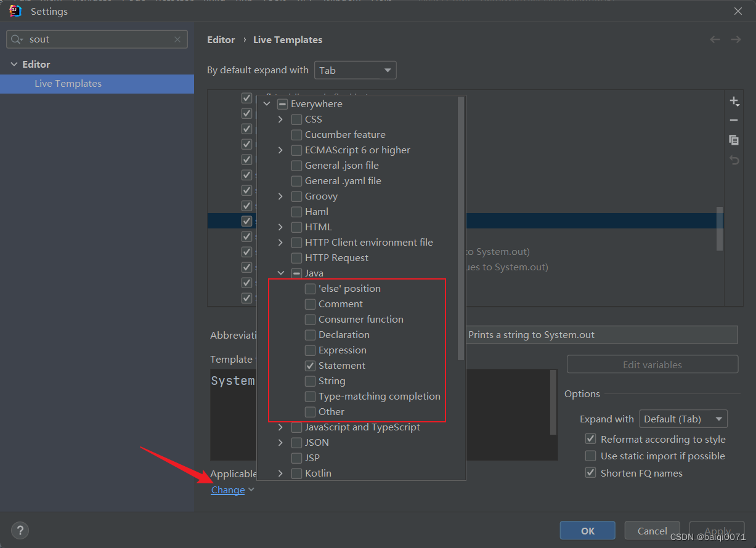Close the Settings dialog
Screen dimensions: 756x548
click(738, 11)
